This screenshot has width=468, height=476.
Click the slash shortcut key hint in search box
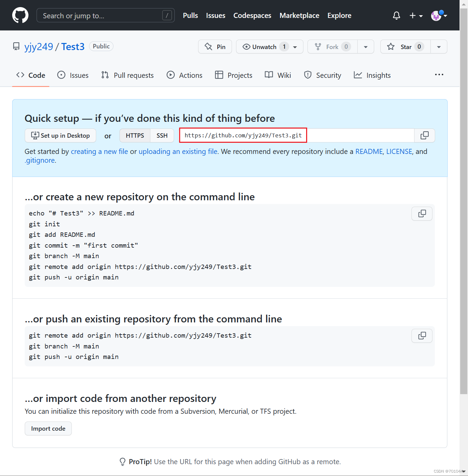167,15
